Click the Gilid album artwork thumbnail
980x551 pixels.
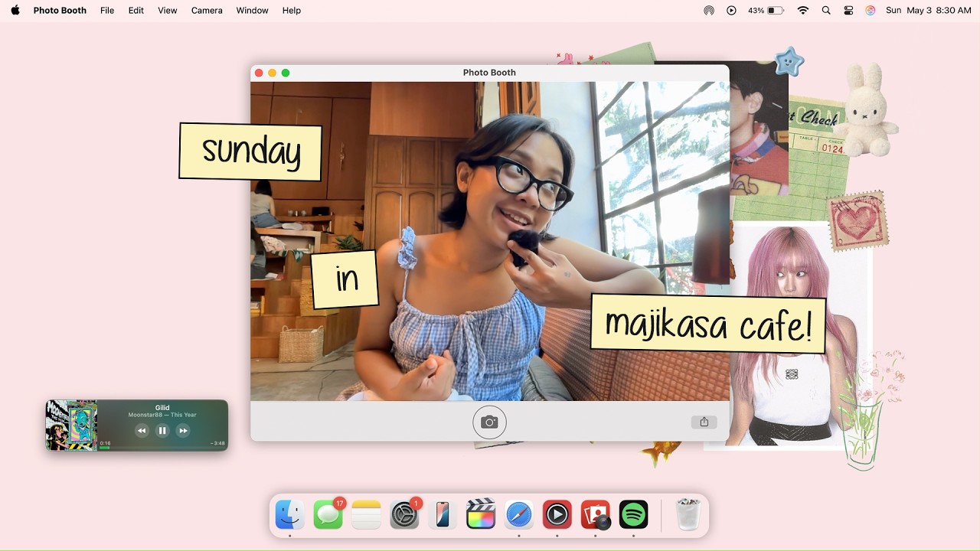(x=71, y=425)
